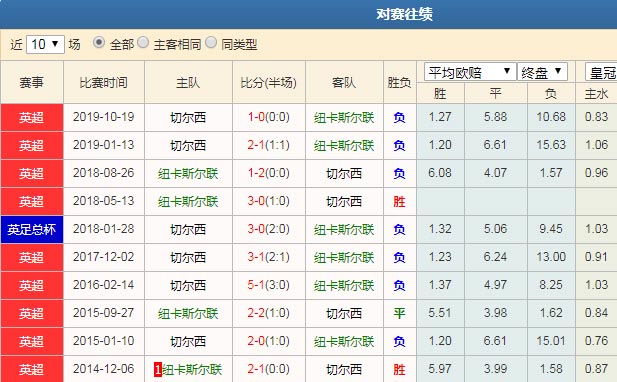This screenshot has height=382, width=617.
Task: Open the 平均欧赔 odds type dropdown
Action: (470, 72)
